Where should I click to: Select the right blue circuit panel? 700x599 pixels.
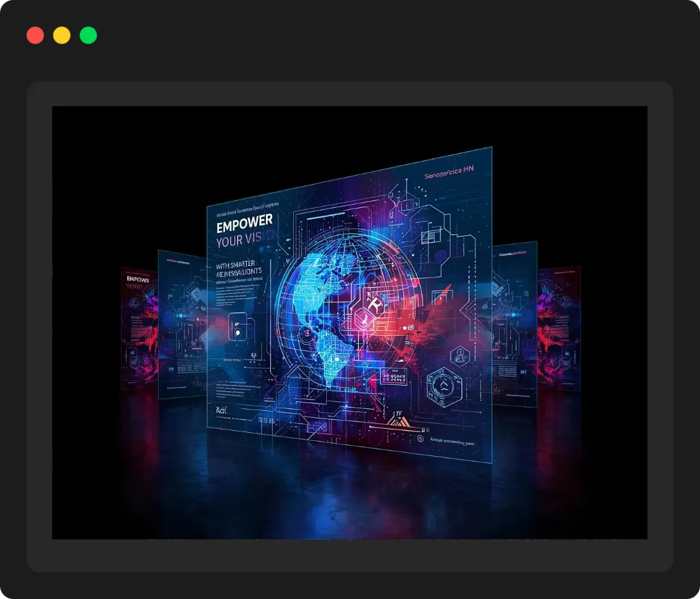coord(514,324)
